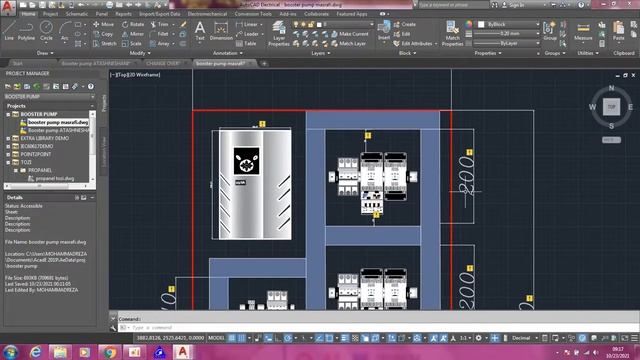Screen dimensions: 640x360
Task: Click the keyword search box in title bar
Action: click(x=453, y=5)
